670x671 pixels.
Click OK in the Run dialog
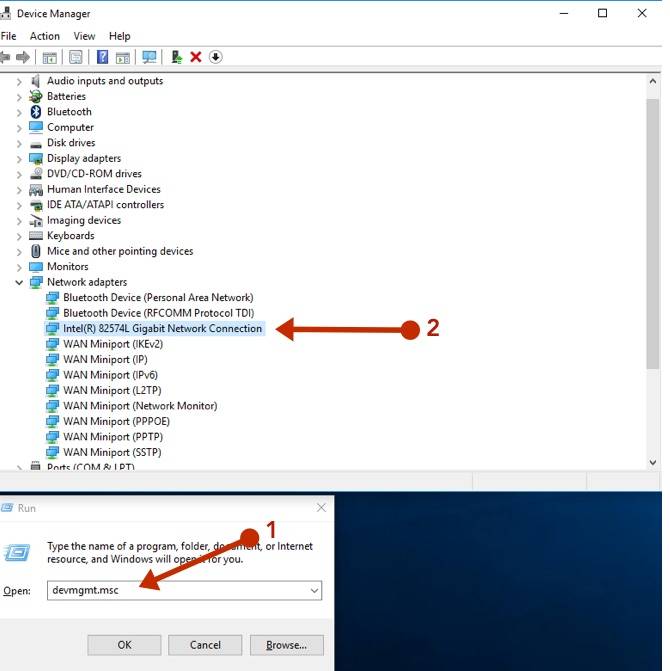(124, 645)
